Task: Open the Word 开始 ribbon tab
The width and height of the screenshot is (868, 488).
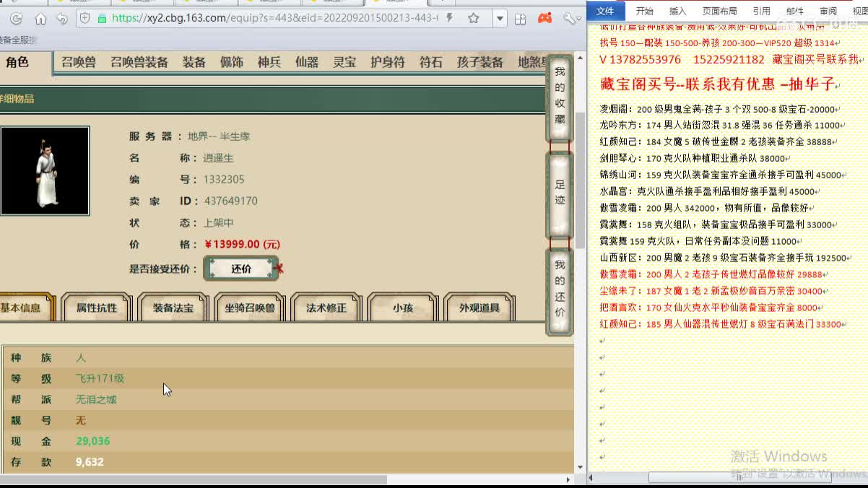Action: click(644, 11)
